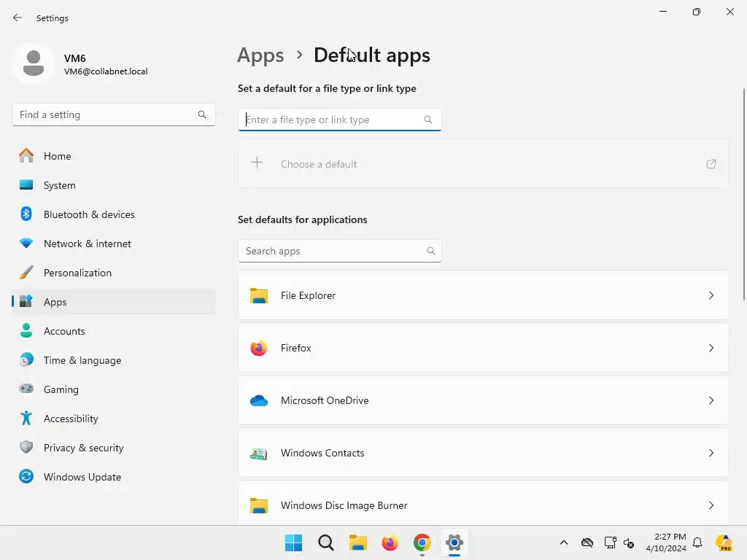The width and height of the screenshot is (747, 560).
Task: Click the File Explorer folder icon
Action: (259, 296)
